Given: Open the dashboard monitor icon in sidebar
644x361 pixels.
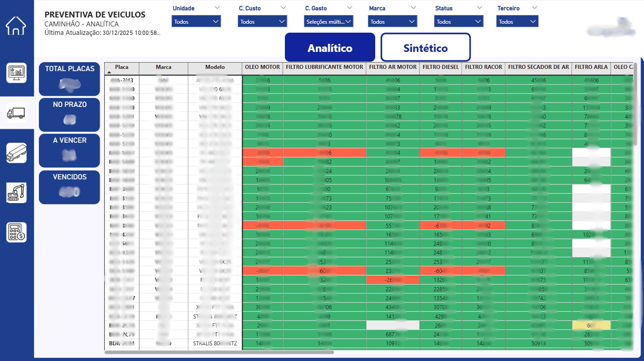Looking at the screenshot, I should tap(16, 72).
